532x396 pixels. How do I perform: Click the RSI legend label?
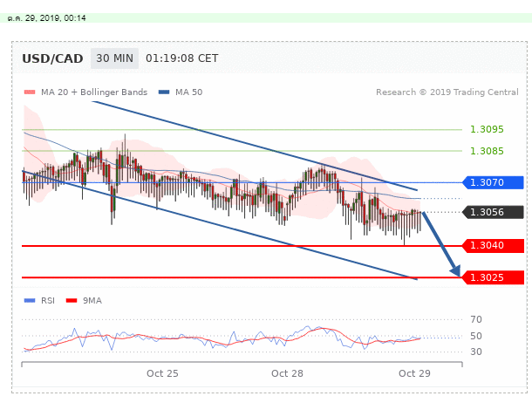[47, 301]
